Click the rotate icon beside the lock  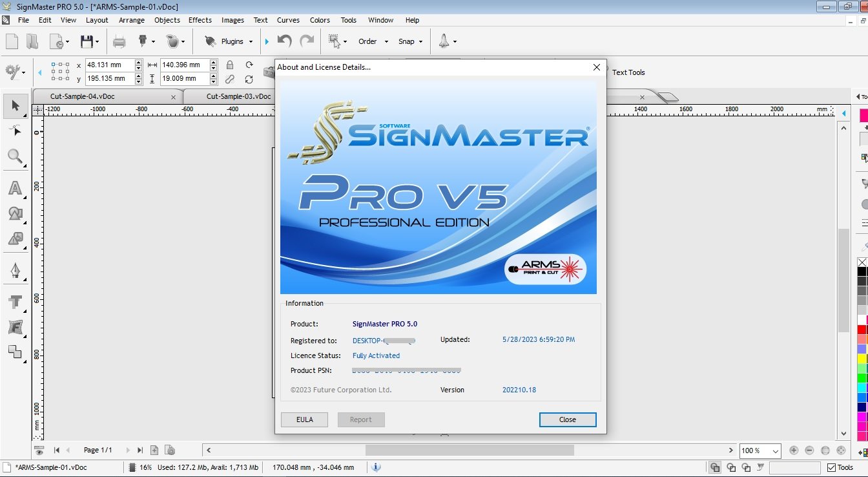point(249,65)
